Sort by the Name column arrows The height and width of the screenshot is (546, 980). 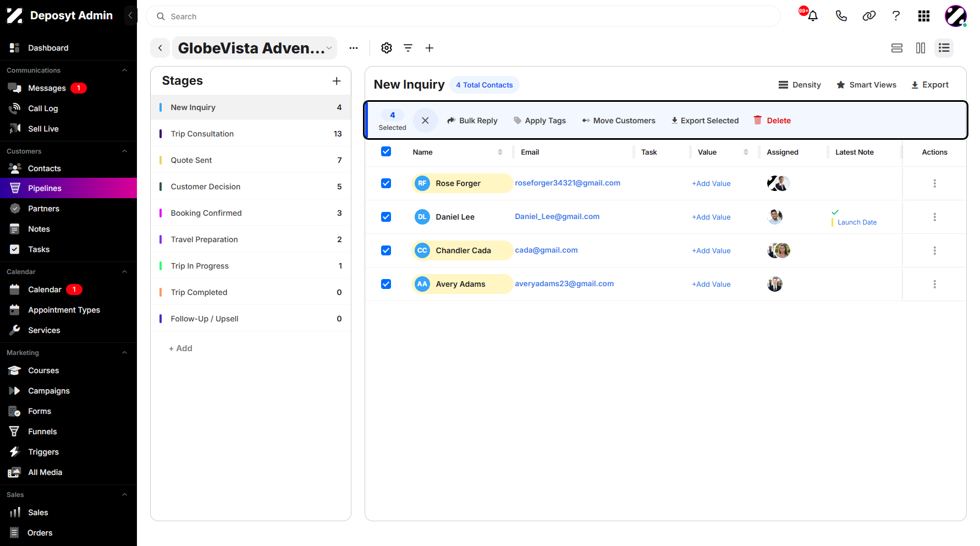[x=500, y=152]
